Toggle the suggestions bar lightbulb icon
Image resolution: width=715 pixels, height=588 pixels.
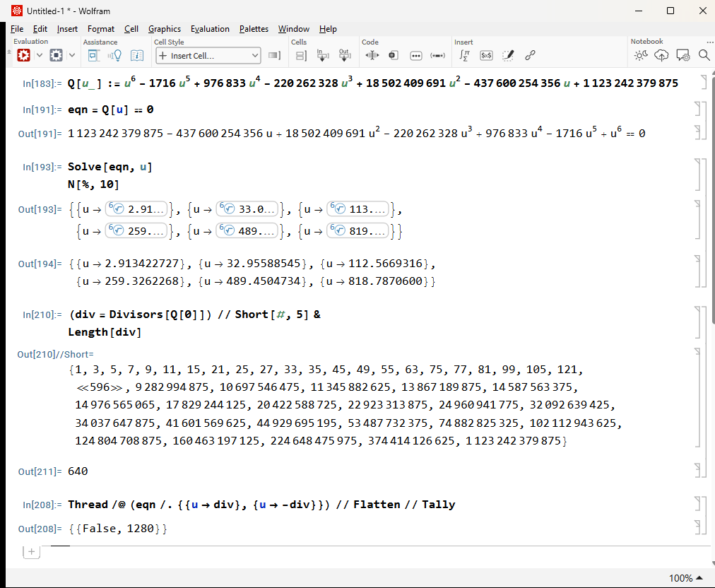[115, 55]
